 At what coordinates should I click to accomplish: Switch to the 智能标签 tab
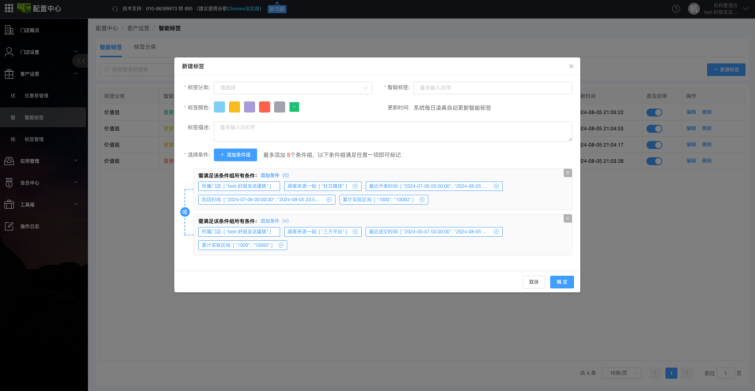click(111, 47)
